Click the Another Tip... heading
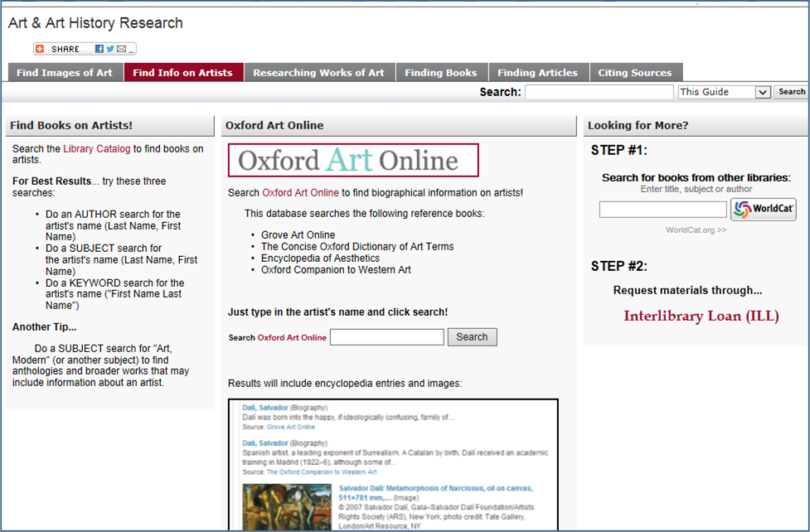810x532 pixels. (45, 327)
